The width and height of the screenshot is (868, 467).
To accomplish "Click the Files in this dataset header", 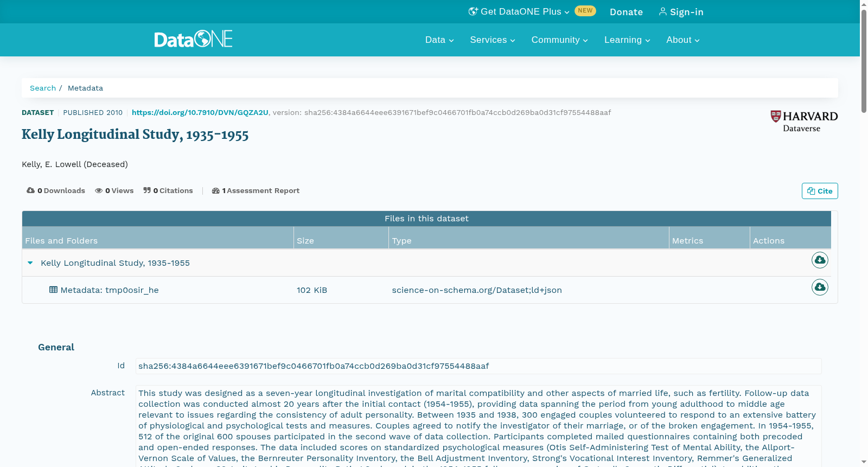I will [x=426, y=219].
